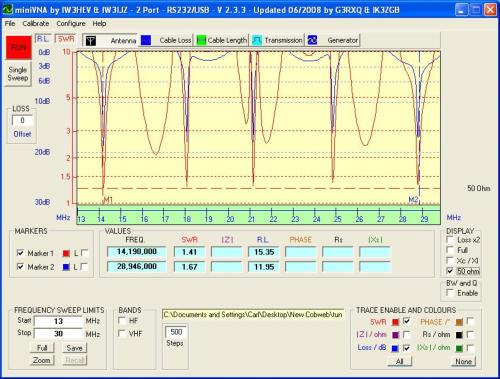This screenshot has width=500, height=379.
Task: Switch to the SWR scale tab
Action: [x=66, y=39]
